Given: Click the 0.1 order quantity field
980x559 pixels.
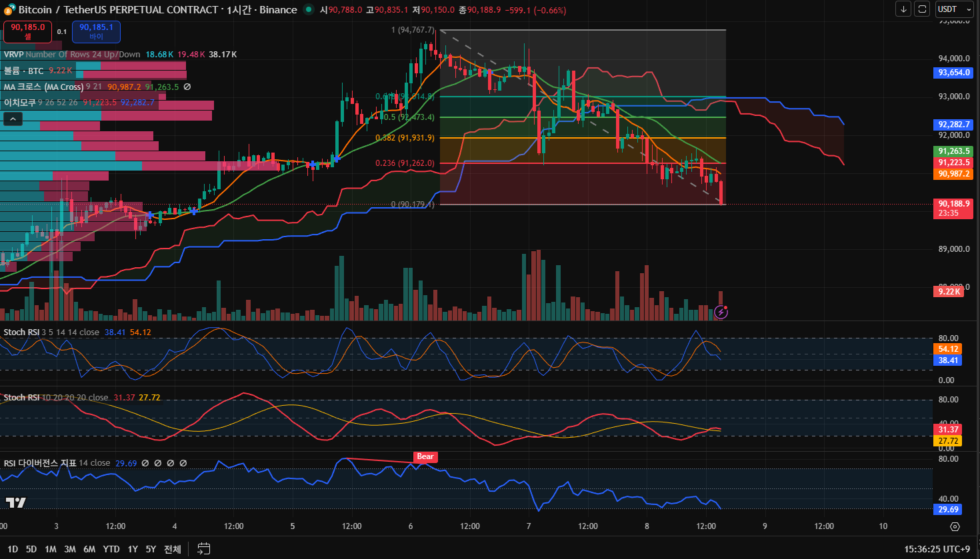Looking at the screenshot, I should (x=62, y=32).
